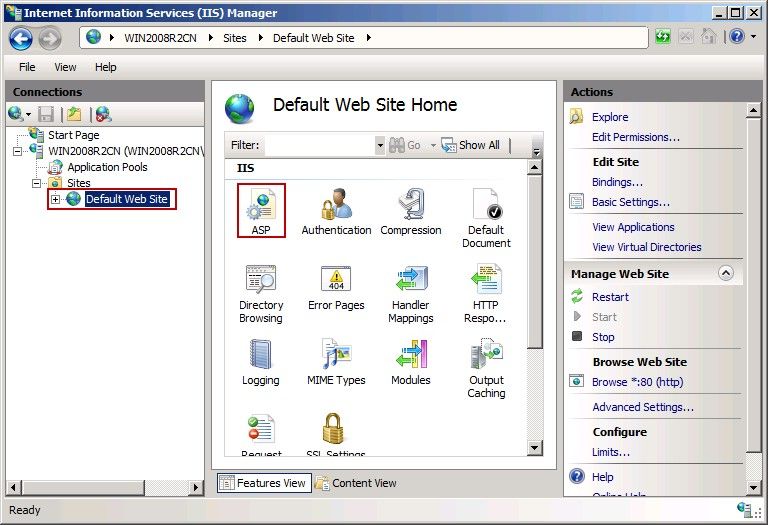Click Browse *:80 (http) link

pyautogui.click(x=637, y=382)
